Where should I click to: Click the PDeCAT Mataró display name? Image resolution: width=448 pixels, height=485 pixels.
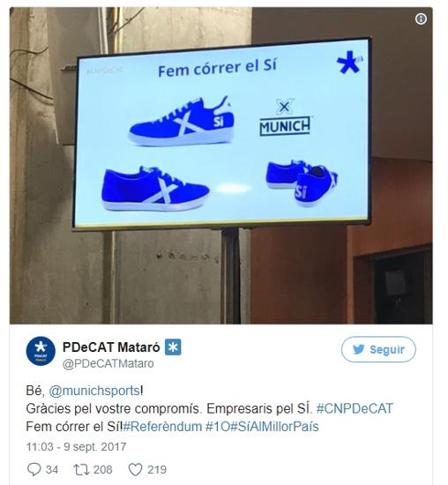pyautogui.click(x=111, y=347)
